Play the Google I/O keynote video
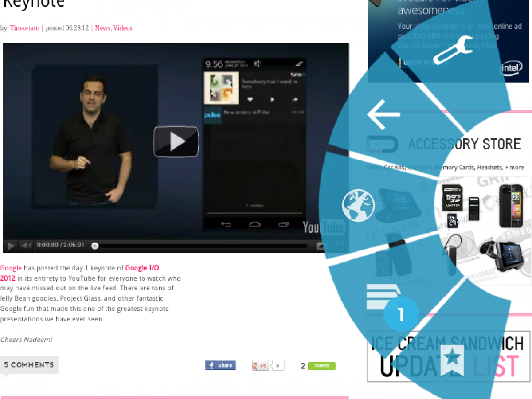 point(176,142)
